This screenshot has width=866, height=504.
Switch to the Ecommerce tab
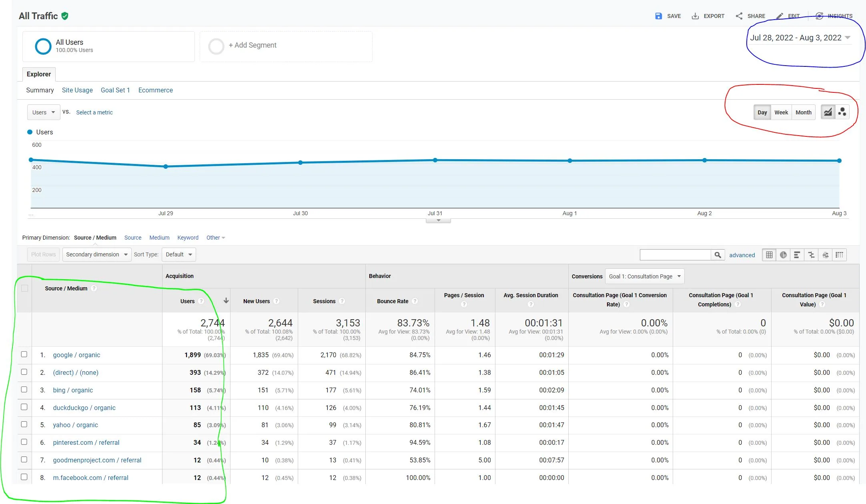[x=156, y=90]
